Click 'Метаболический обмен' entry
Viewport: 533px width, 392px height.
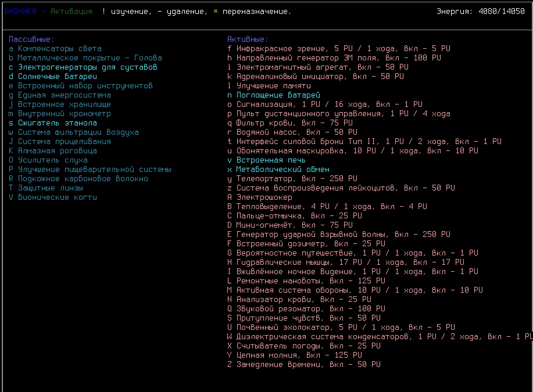coord(278,169)
